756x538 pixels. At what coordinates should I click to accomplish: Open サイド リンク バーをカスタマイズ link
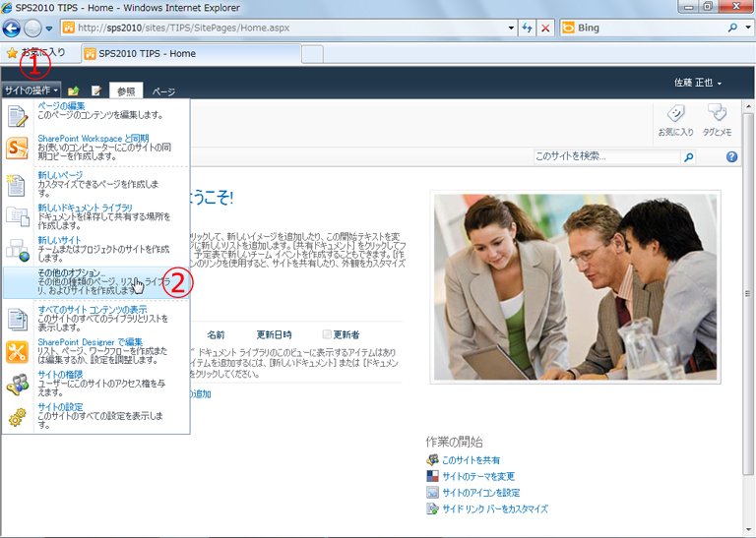tap(495, 508)
